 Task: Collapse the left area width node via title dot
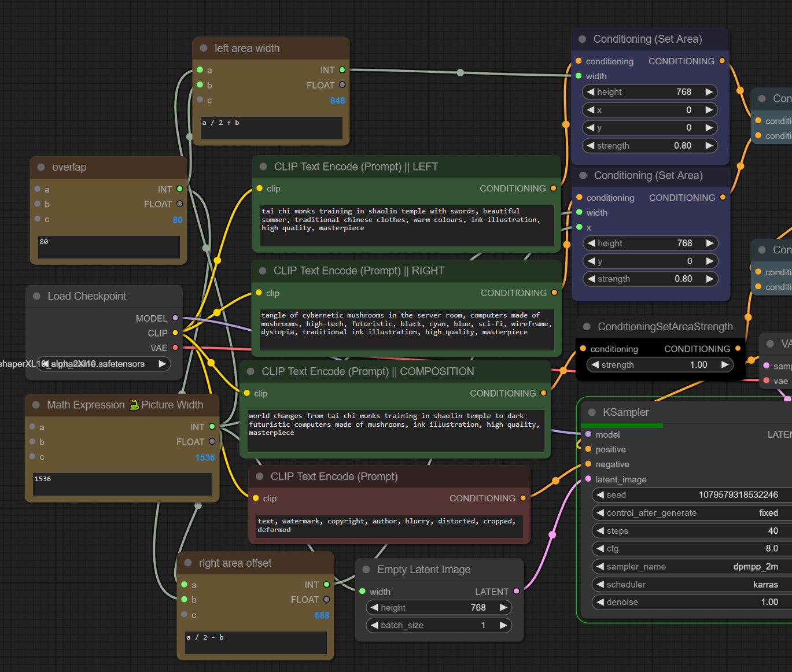point(204,49)
